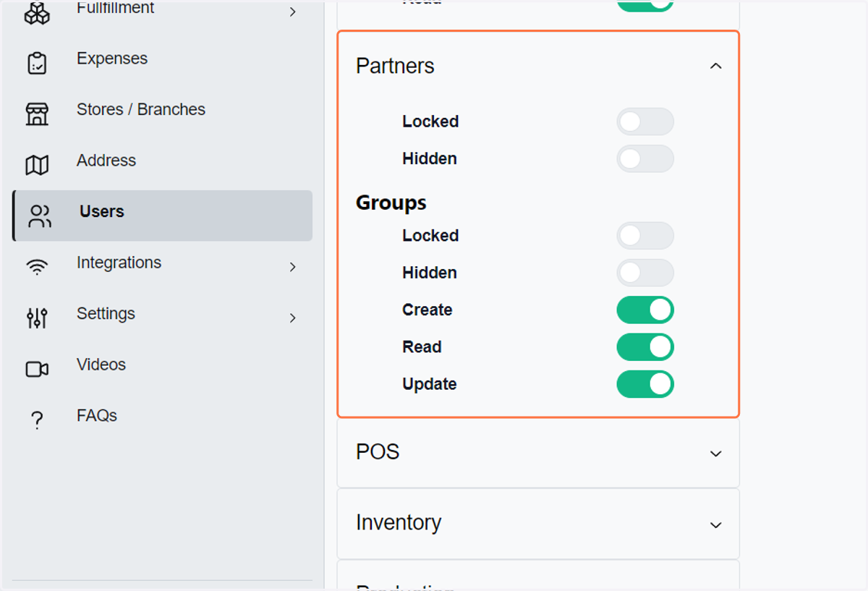
Task: Click the Update label under Groups
Action: coord(430,384)
